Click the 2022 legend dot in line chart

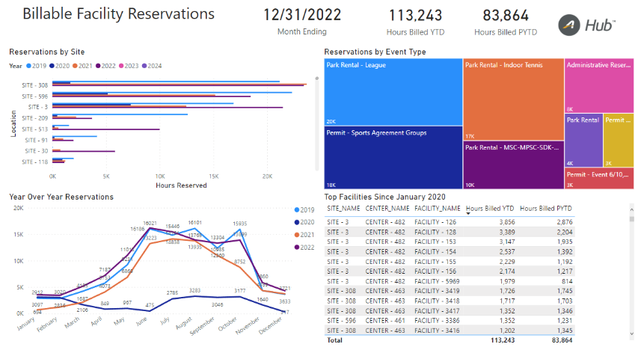tap(298, 247)
